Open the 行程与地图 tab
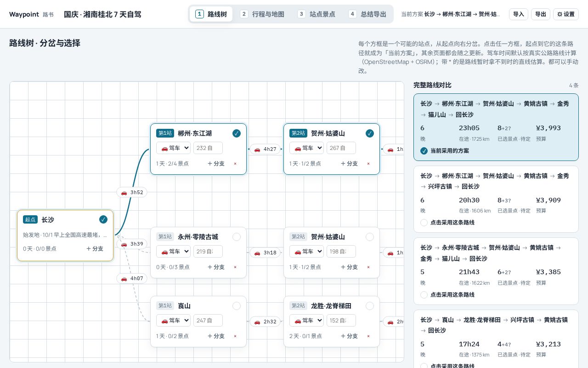Screen dimensions: 588x368 [x=262, y=14]
